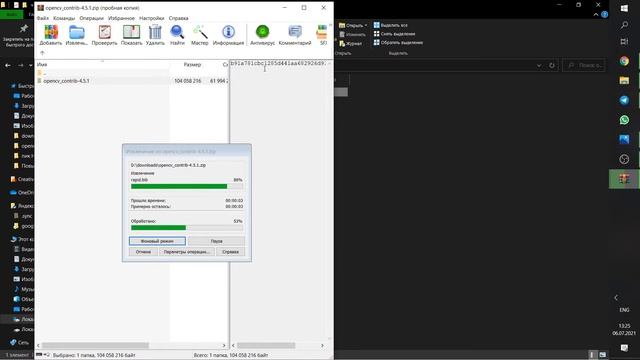Click the Удалить (Delete) trash icon
This screenshot has height=360, width=640.
(155, 35)
